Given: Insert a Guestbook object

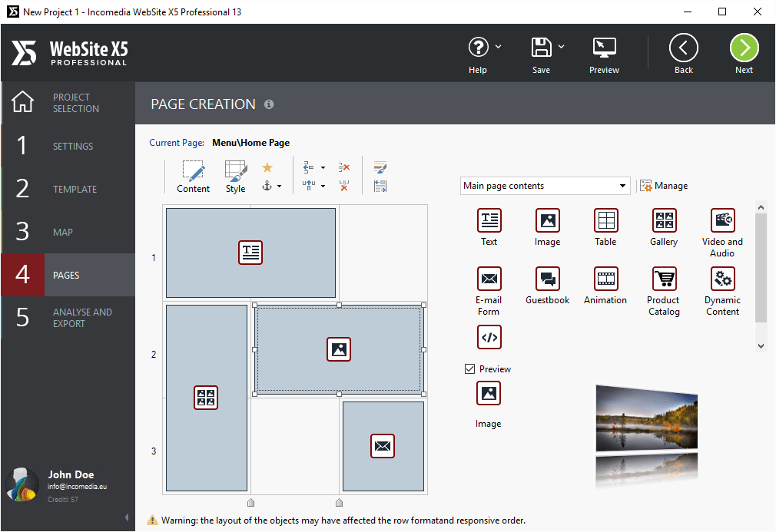Looking at the screenshot, I should click(x=547, y=280).
